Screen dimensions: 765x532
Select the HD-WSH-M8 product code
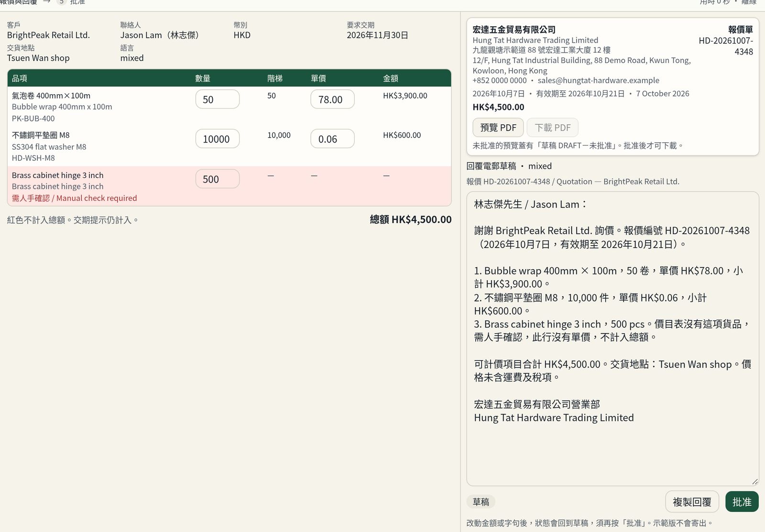(x=33, y=158)
